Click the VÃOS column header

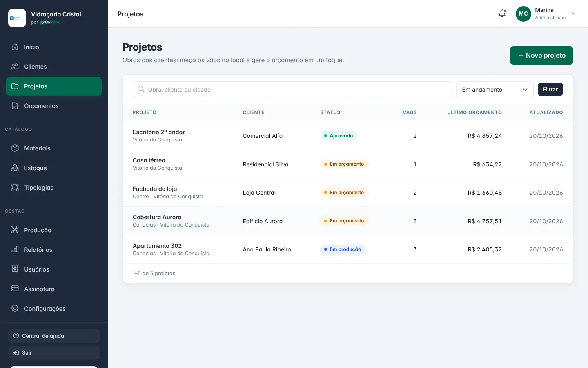click(x=410, y=112)
